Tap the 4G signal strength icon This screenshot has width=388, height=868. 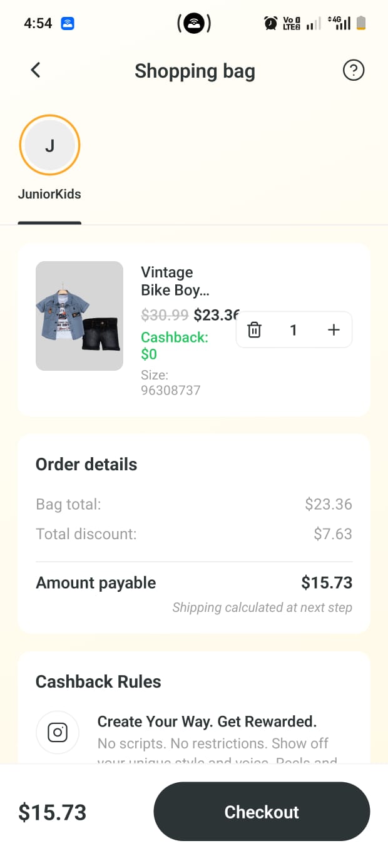[339, 24]
